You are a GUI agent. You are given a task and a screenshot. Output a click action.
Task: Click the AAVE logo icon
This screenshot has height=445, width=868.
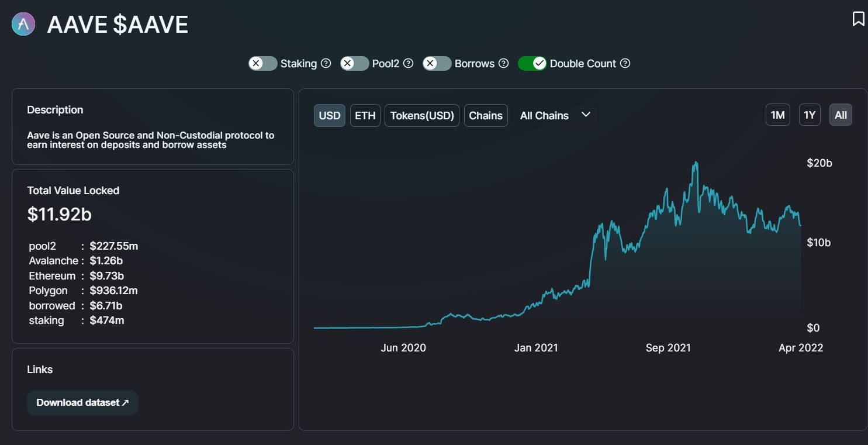click(x=23, y=25)
